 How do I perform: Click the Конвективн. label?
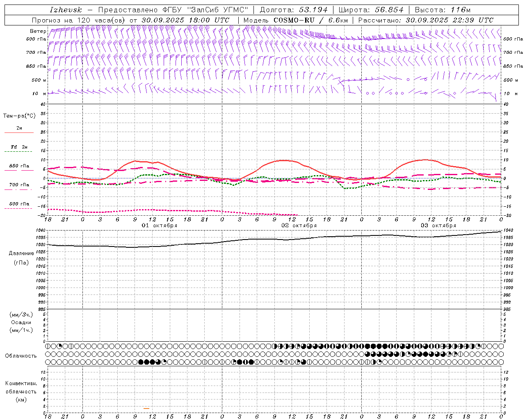(x=21, y=383)
